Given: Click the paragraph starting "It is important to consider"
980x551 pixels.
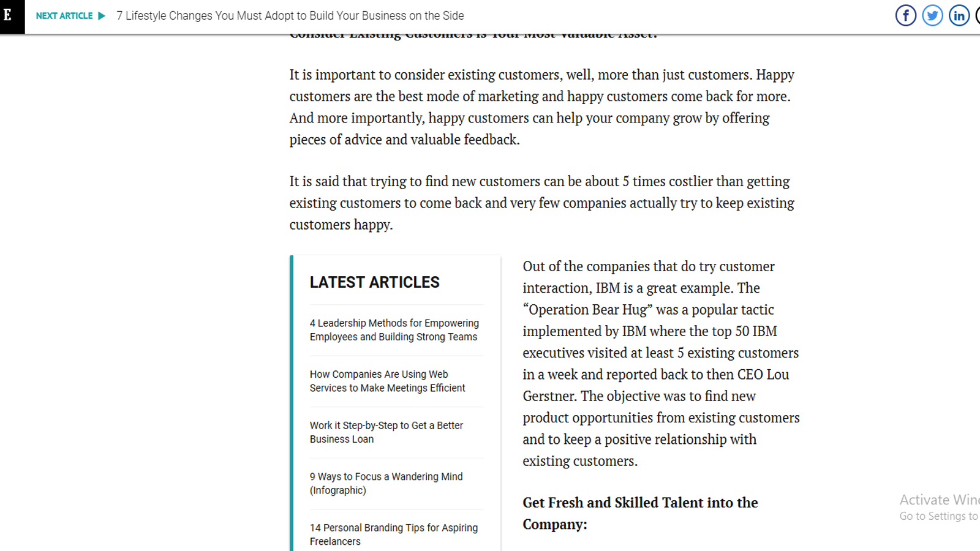Looking at the screenshot, I should coord(541,107).
